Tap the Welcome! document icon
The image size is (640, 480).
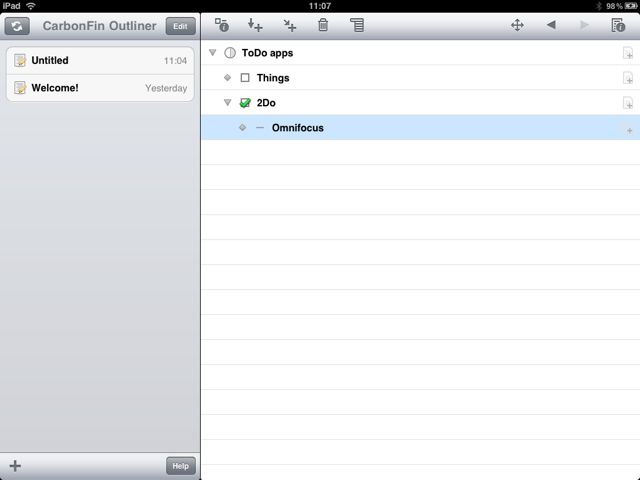[x=20, y=88]
